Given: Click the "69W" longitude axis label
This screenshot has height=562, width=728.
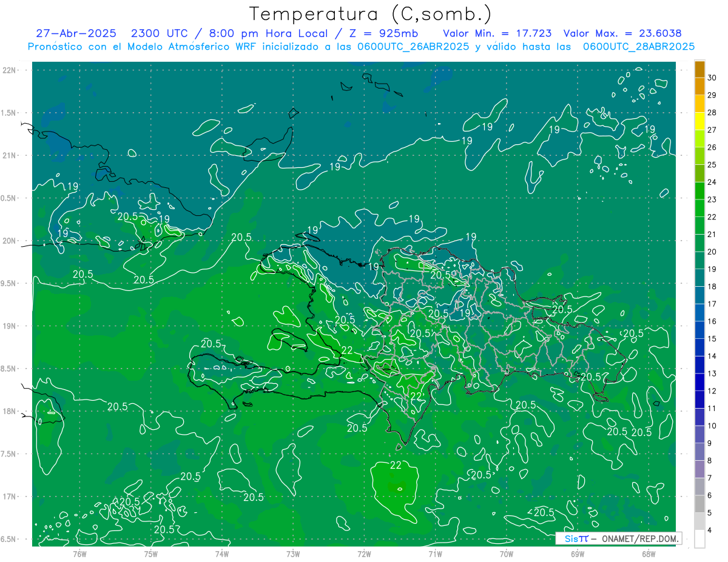Looking at the screenshot, I should coord(577,554).
